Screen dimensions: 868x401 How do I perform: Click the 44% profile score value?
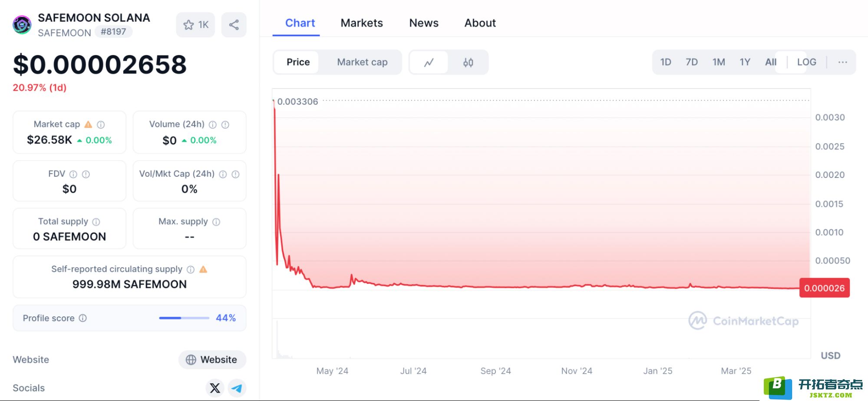[x=226, y=318]
